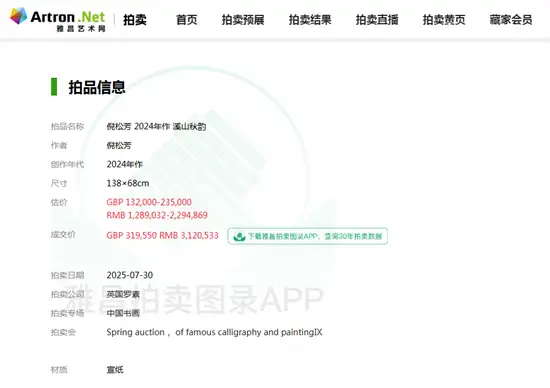Click the sold price GBP 319,550 text
The width and height of the screenshot is (550, 388).
132,235
